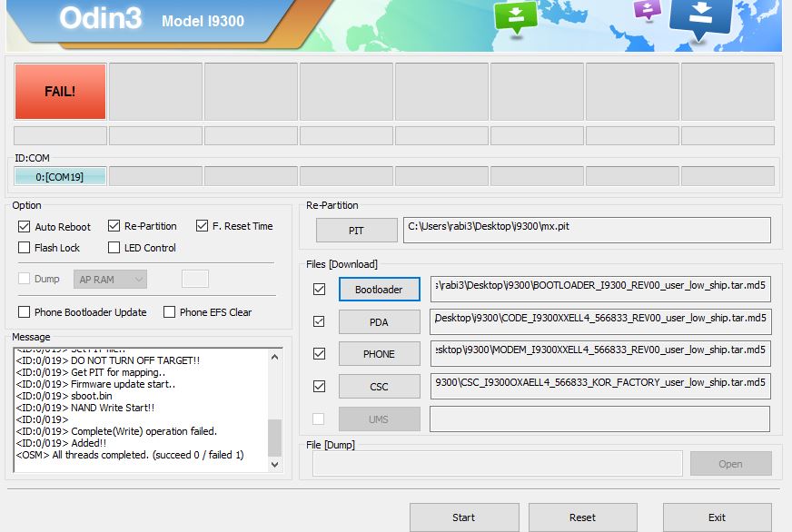This screenshot has width=792, height=532.
Task: Click the Bootloader file path field
Action: [600, 290]
